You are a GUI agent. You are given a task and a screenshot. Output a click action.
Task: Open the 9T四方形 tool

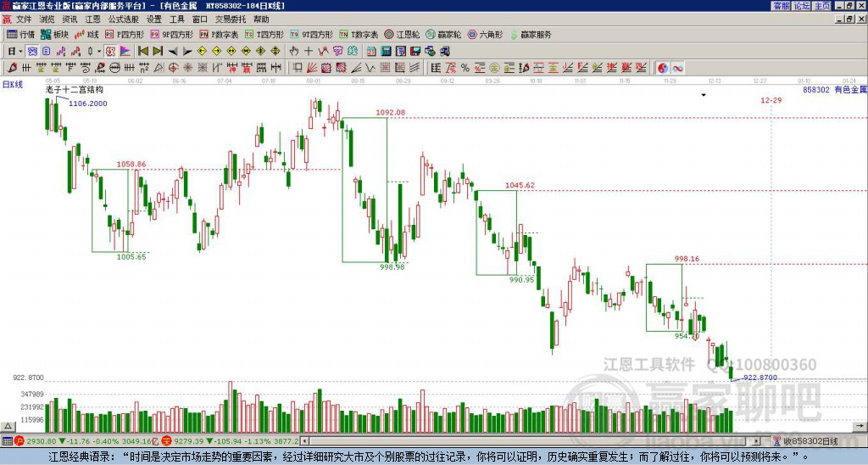312,34
